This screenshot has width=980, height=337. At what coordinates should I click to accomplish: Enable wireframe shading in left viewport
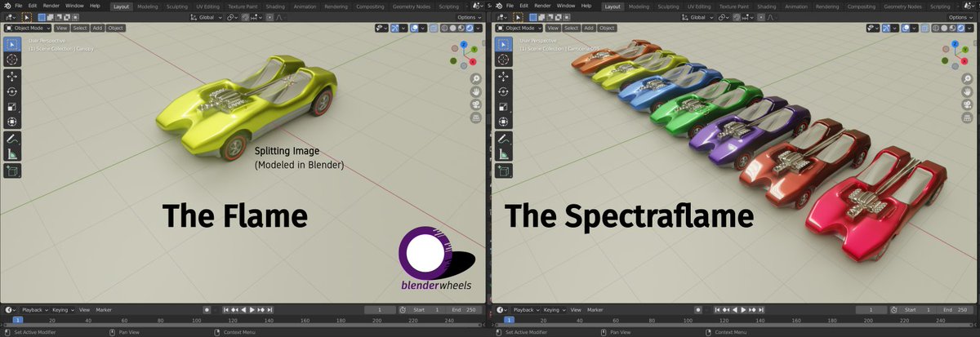[445, 28]
